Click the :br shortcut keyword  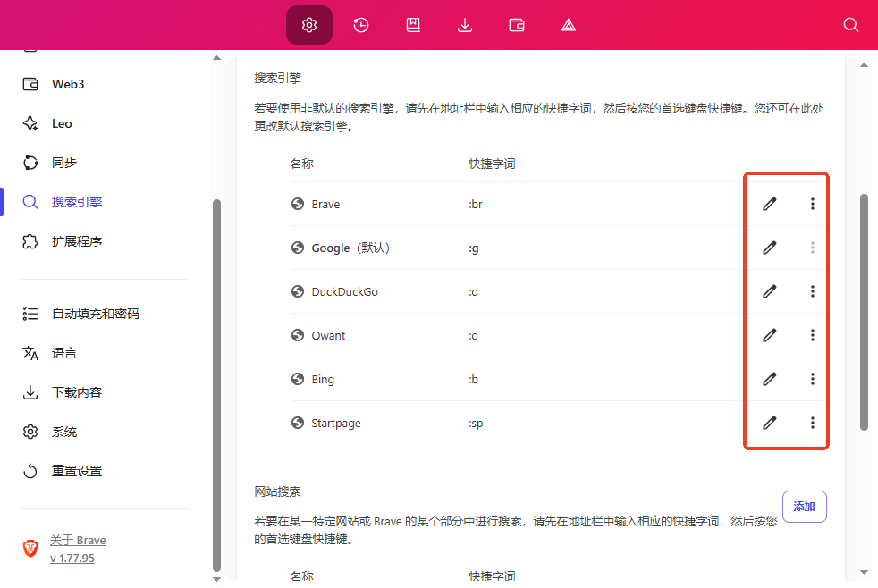476,205
